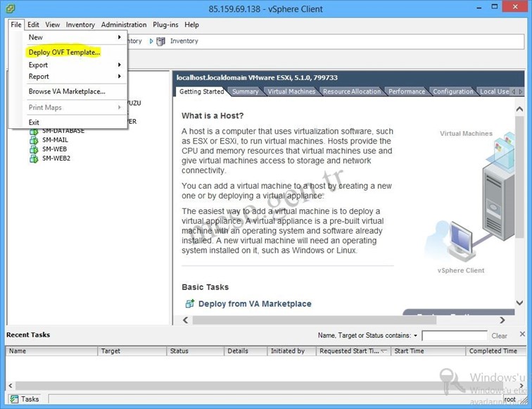Click the Deploy from VA Marketplace icon
532x409 pixels.
(190, 303)
